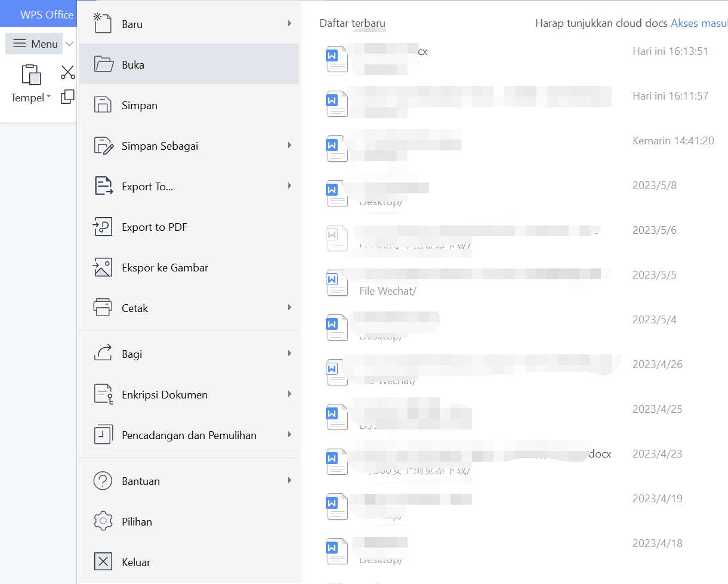728x584 pixels.
Task: Expand Pencadangan dan Pemulihan submenu arrow
Action: 289,434
